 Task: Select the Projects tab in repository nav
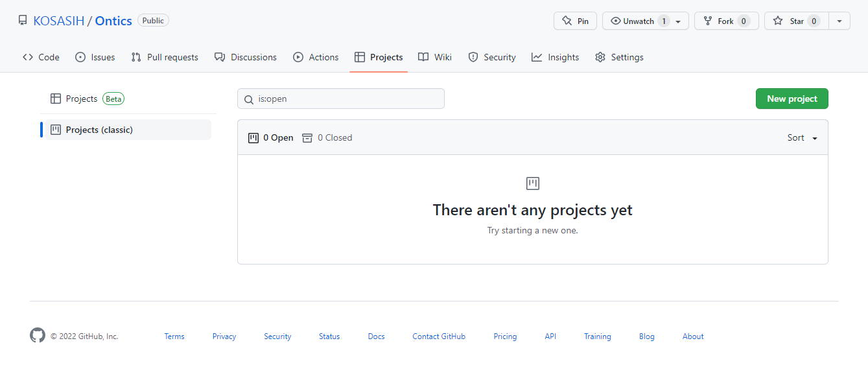pyautogui.click(x=379, y=57)
